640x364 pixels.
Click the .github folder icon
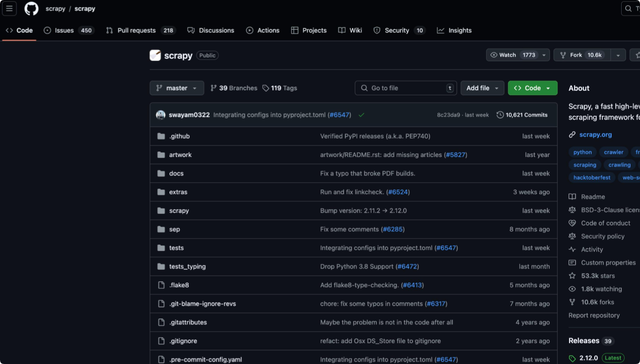coord(161,136)
